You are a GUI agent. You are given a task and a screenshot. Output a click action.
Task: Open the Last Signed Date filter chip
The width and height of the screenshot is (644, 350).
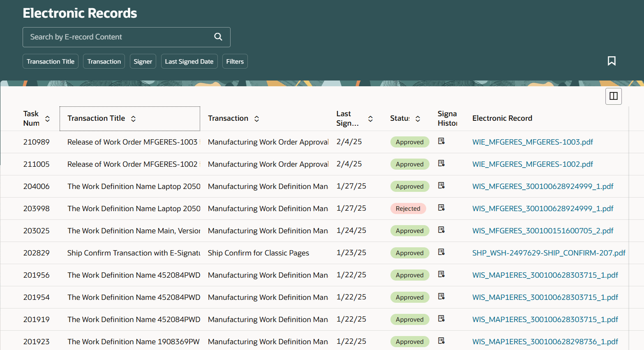point(189,61)
